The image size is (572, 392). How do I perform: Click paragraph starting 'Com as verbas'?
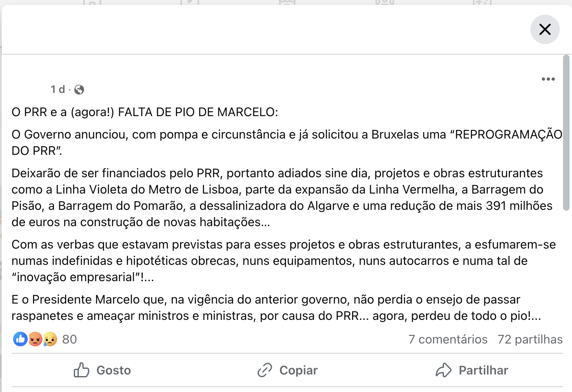[x=284, y=261]
